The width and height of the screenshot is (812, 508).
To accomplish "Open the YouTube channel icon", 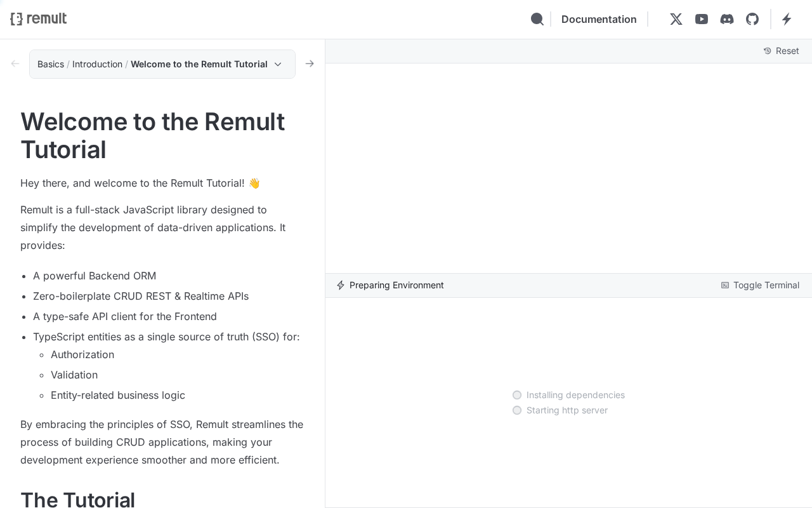I will coord(702,19).
